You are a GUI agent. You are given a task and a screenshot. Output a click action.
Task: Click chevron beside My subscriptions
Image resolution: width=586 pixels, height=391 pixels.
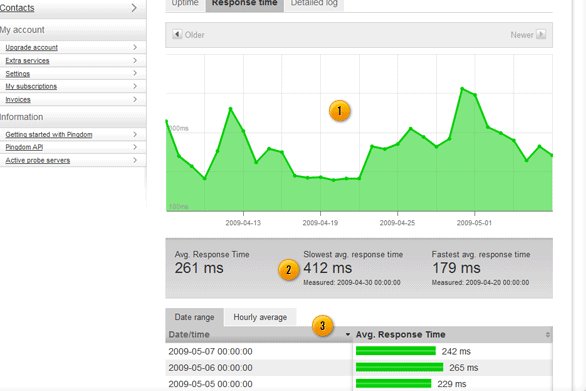135,86
